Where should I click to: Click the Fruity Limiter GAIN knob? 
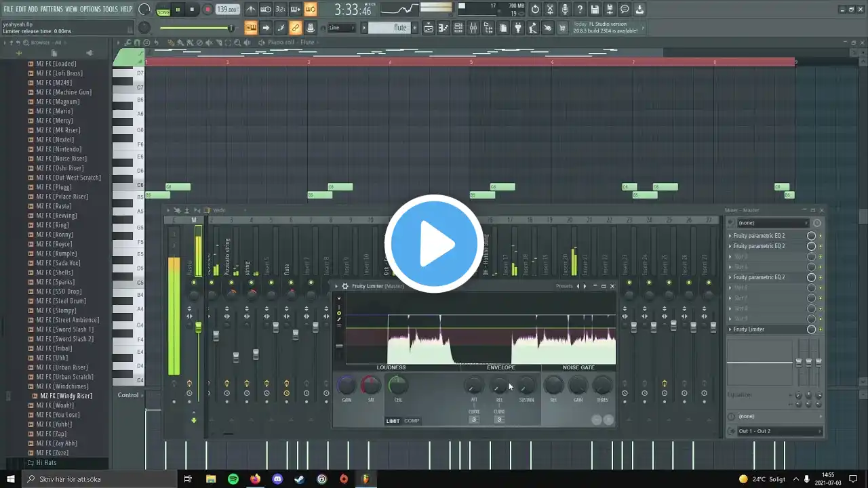(x=347, y=386)
